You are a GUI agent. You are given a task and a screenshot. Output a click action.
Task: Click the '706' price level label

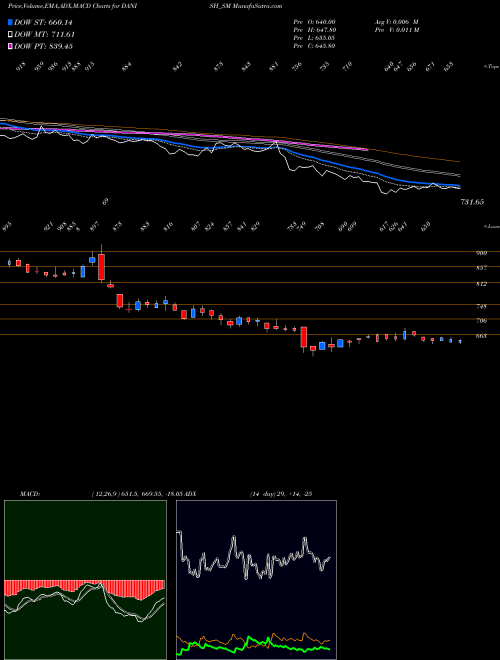(481, 321)
